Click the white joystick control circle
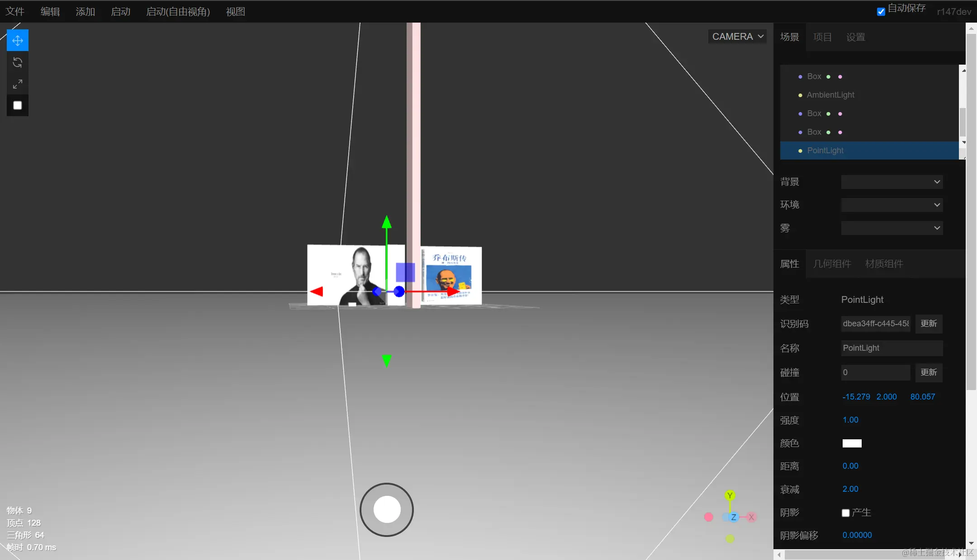 tap(387, 509)
